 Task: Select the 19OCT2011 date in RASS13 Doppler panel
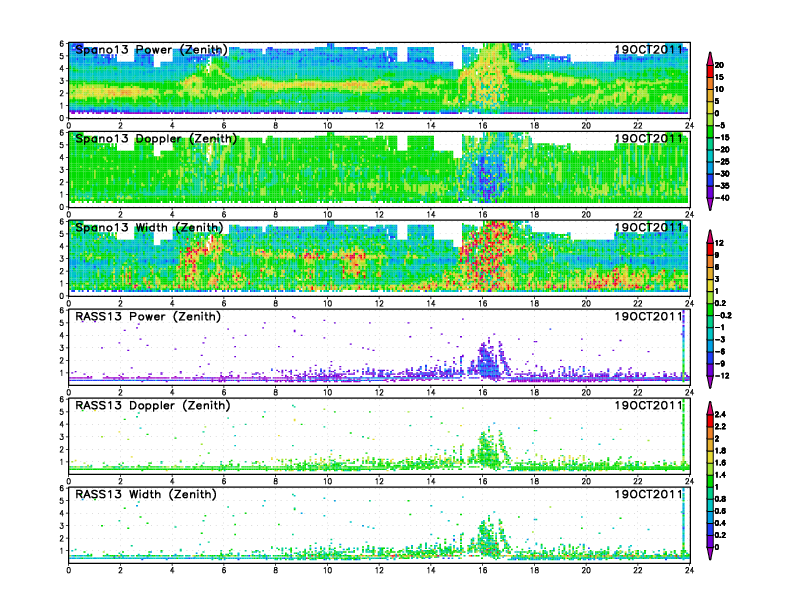(x=648, y=405)
